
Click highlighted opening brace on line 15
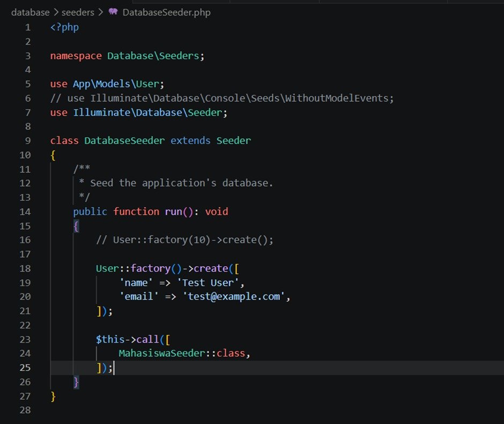tap(76, 226)
